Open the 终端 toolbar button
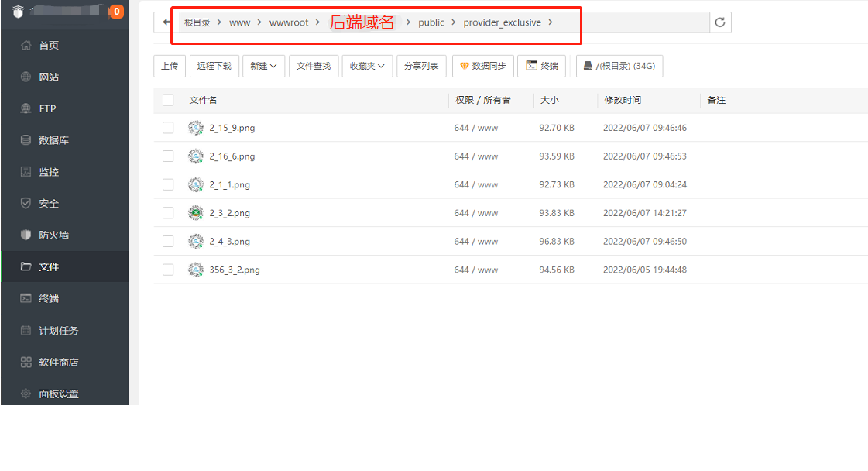This screenshot has height=471, width=868. pyautogui.click(x=541, y=66)
